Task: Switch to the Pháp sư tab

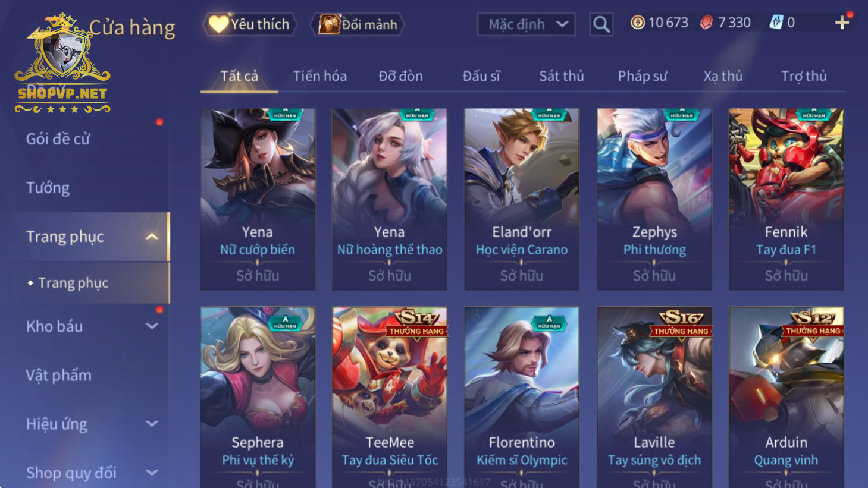Action: (x=642, y=76)
